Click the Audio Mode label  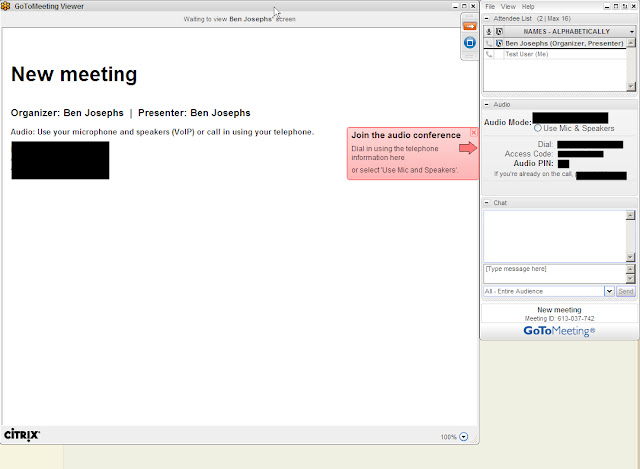pos(508,122)
